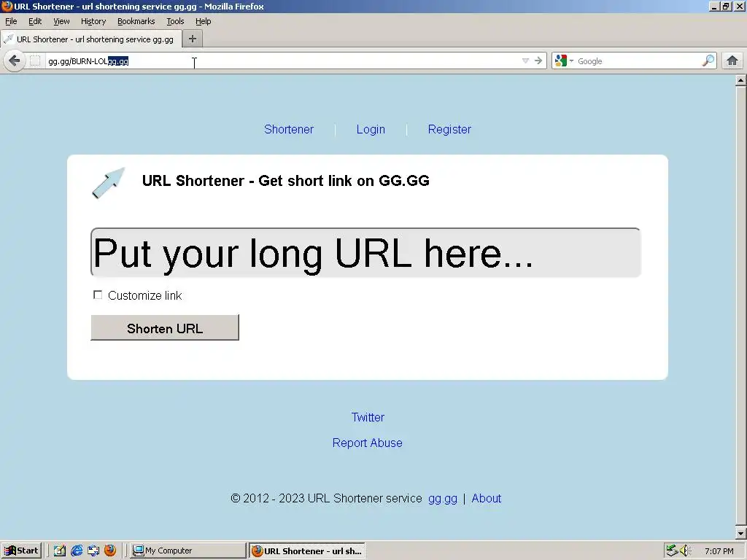Image resolution: width=747 pixels, height=560 pixels.
Task: Click the site identity icon in address bar
Action: [x=35, y=61]
